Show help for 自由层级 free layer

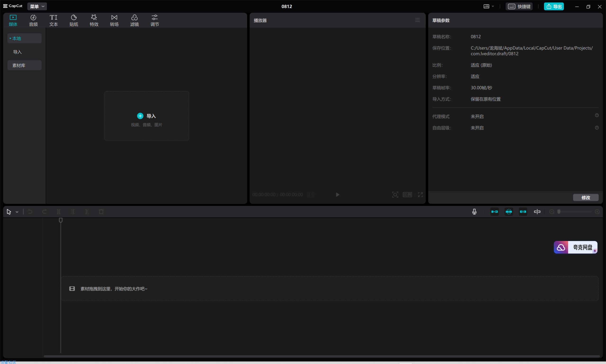[597, 127]
